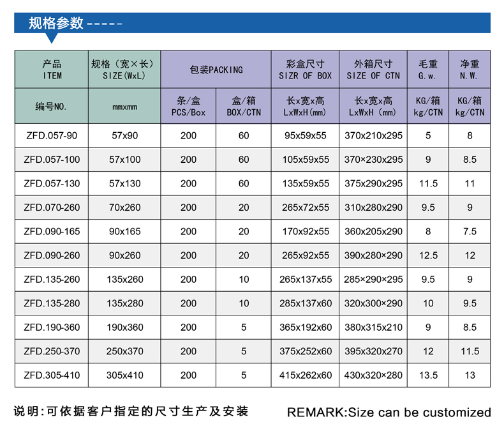Screen dimensions: 504x438
Task: Click the 彩盒尺寸 SIZR OF BOX header
Action: tap(306, 69)
